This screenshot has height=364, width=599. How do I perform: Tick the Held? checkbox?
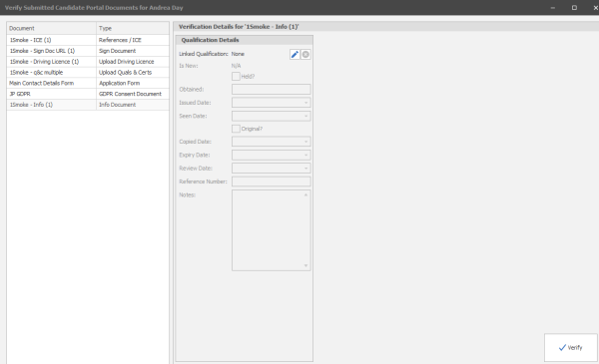(236, 77)
